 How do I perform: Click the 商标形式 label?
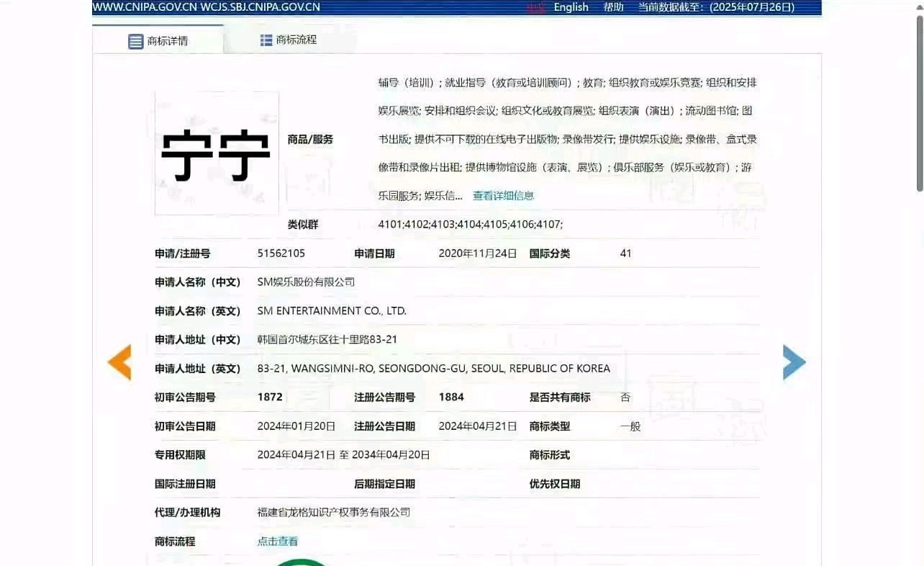pyautogui.click(x=550, y=455)
